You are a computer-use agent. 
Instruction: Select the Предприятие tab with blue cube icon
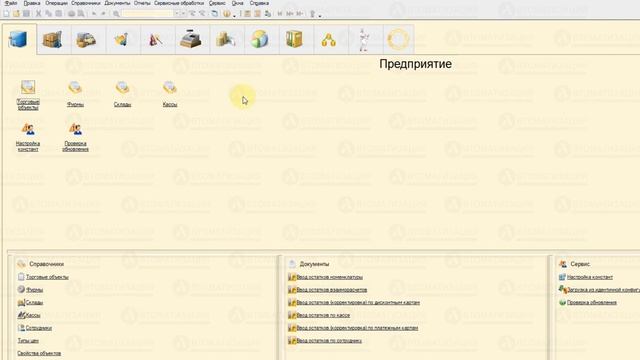(19, 39)
